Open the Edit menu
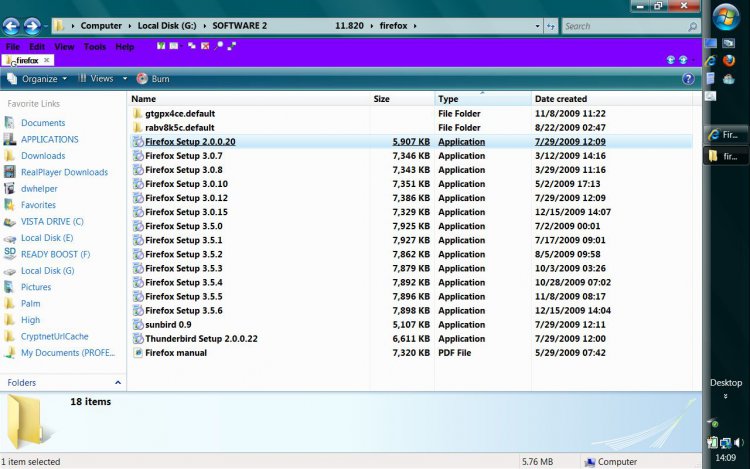750x469 pixels. (x=37, y=47)
